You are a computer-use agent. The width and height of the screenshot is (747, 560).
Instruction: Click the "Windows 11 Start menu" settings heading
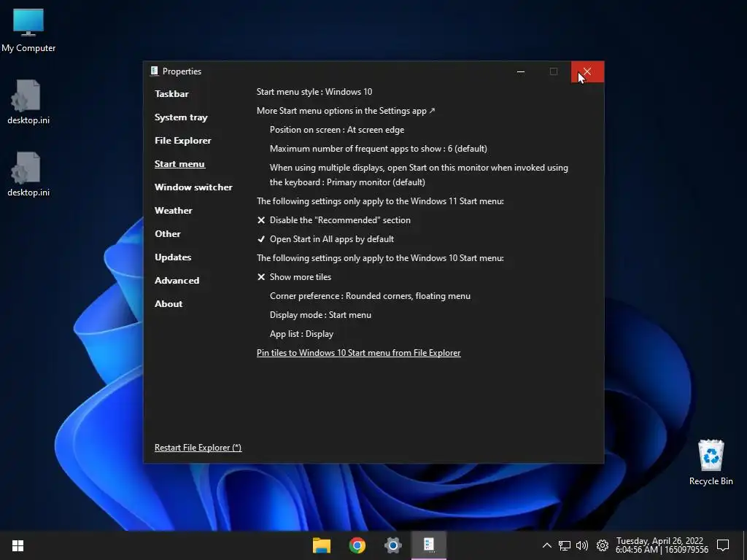pyautogui.click(x=380, y=201)
